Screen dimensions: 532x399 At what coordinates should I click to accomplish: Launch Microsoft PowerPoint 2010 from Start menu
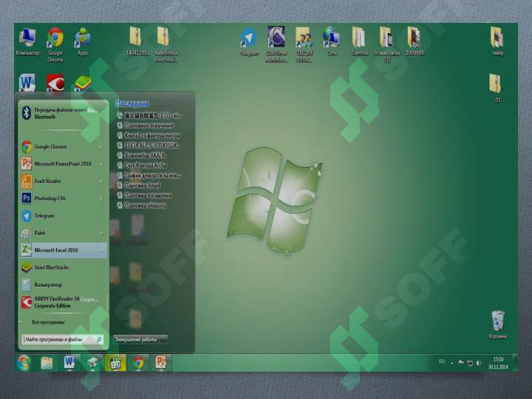point(63,164)
